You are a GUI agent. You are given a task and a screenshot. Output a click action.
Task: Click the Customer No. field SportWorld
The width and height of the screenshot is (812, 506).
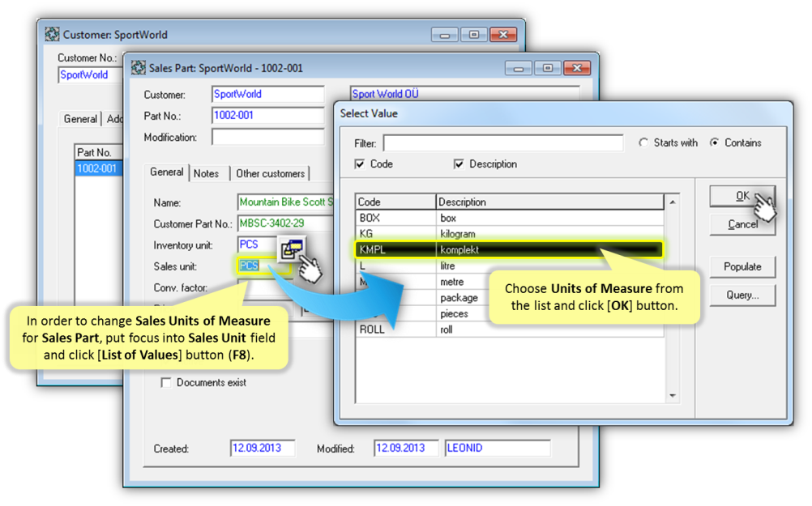(90, 75)
